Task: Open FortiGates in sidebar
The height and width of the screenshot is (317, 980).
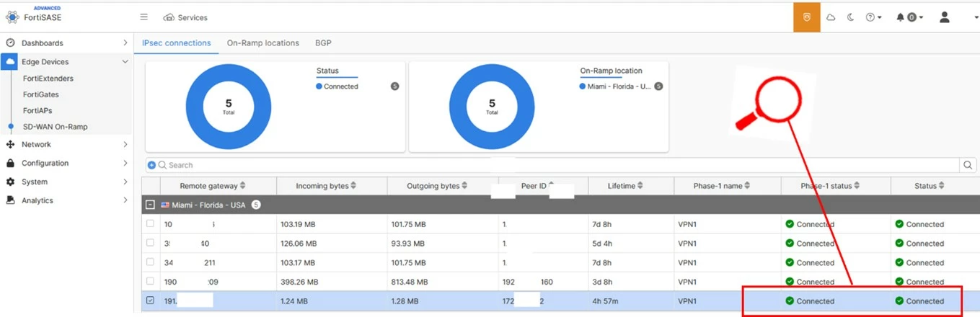Action: [41, 94]
